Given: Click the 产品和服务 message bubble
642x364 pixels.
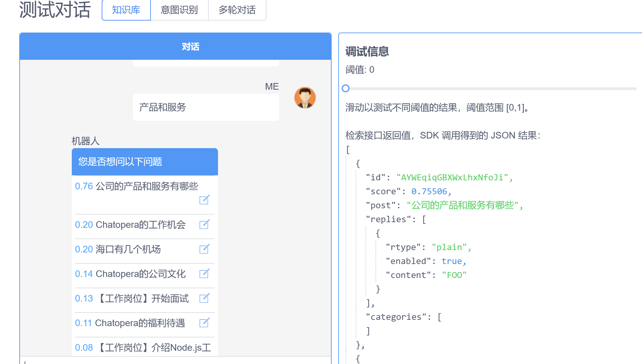Looking at the screenshot, I should (206, 107).
